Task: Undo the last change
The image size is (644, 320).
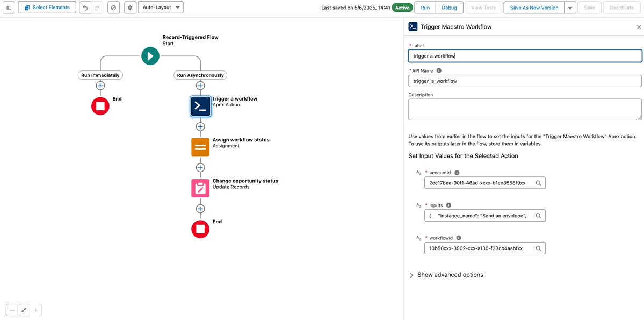Action: click(85, 8)
